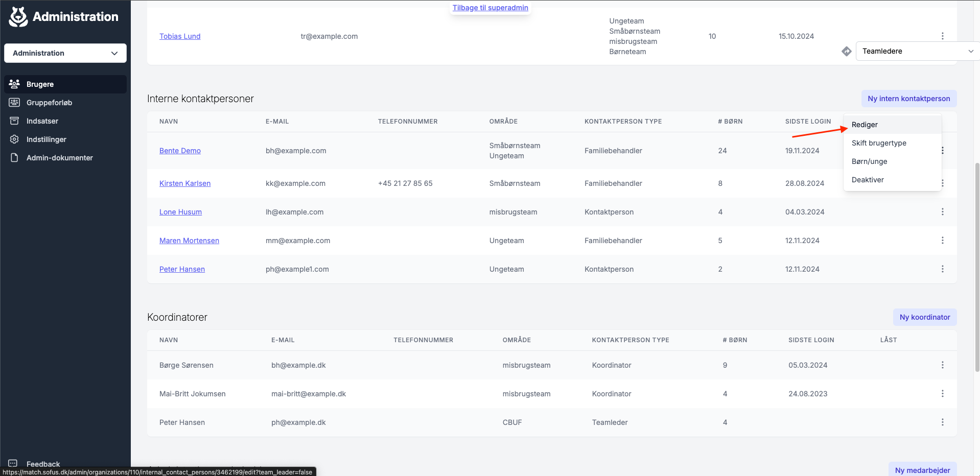980x476 pixels.
Task: Open the Tobias Lund profile link
Action: (180, 36)
